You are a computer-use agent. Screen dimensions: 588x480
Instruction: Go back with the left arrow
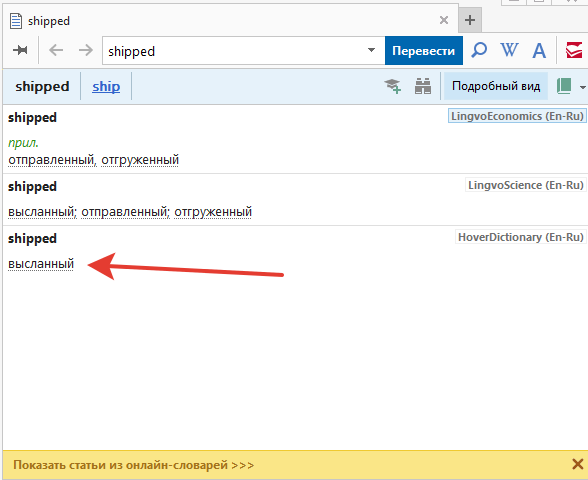pos(56,50)
